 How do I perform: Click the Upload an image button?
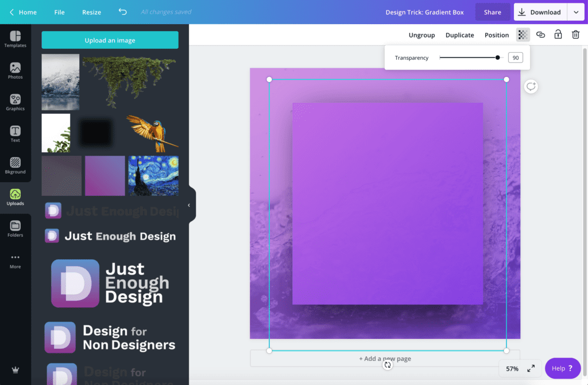pos(109,40)
